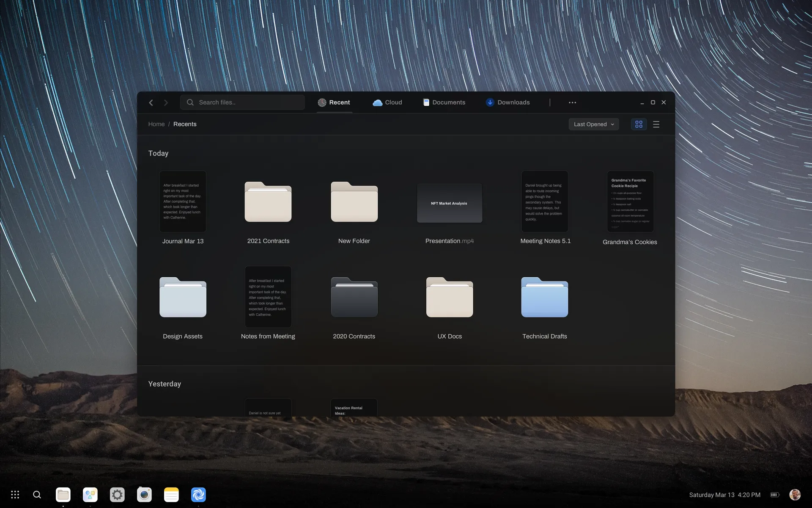812x508 pixels.
Task: Select Notes from Meeting document thumbnail
Action: click(x=268, y=297)
